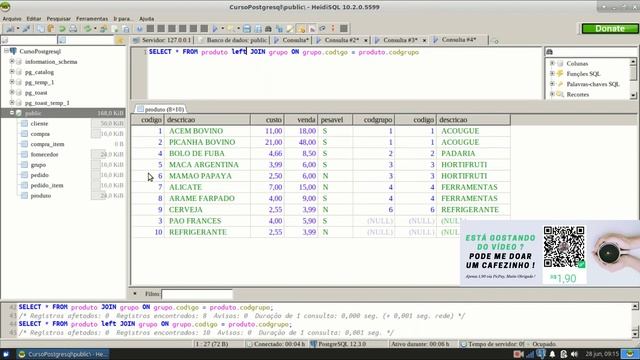Viewport: 640px width, 360px height.
Task: Close the Consulta #2* tab
Action: coord(366,40)
